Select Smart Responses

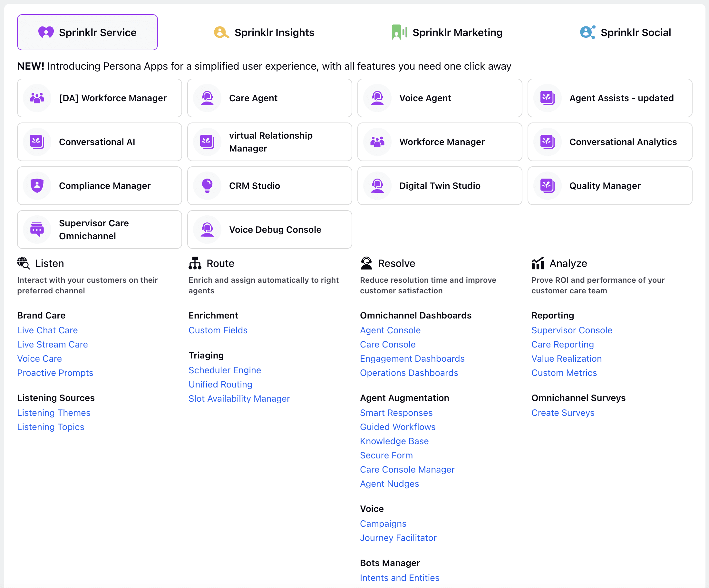pos(396,413)
